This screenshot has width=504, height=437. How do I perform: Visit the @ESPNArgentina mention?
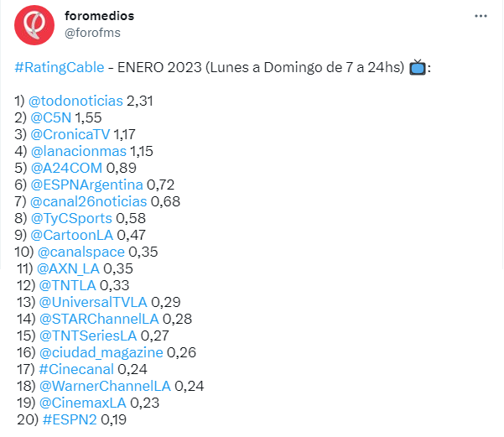[x=86, y=185]
